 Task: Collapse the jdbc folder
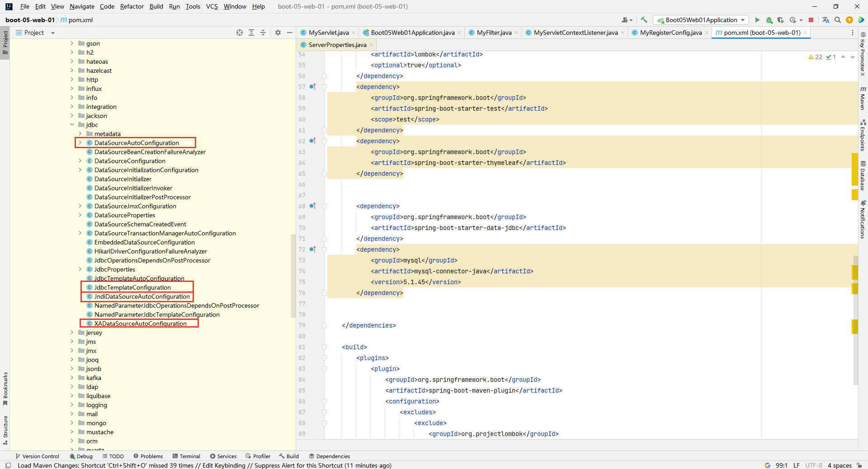click(x=72, y=125)
